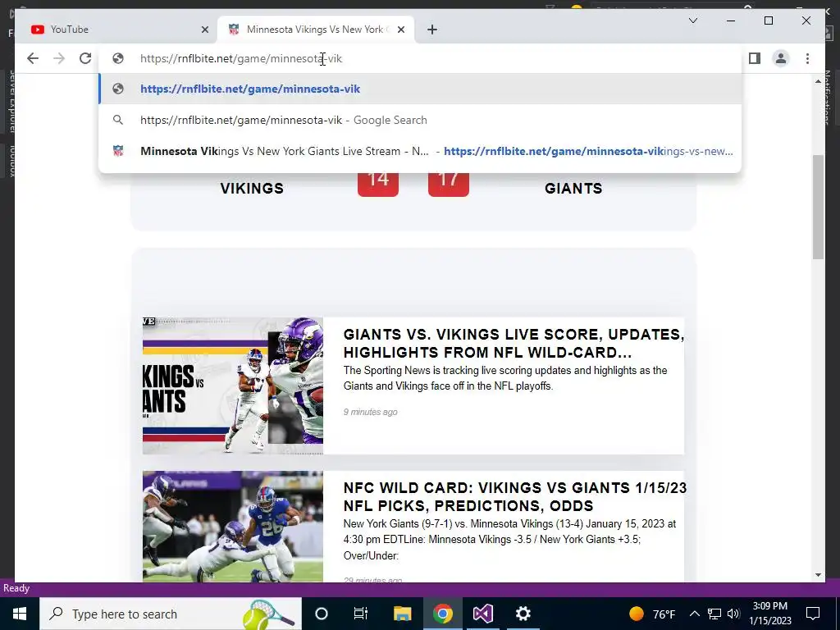Close the YouTube tab
840x630 pixels.
coord(204,30)
